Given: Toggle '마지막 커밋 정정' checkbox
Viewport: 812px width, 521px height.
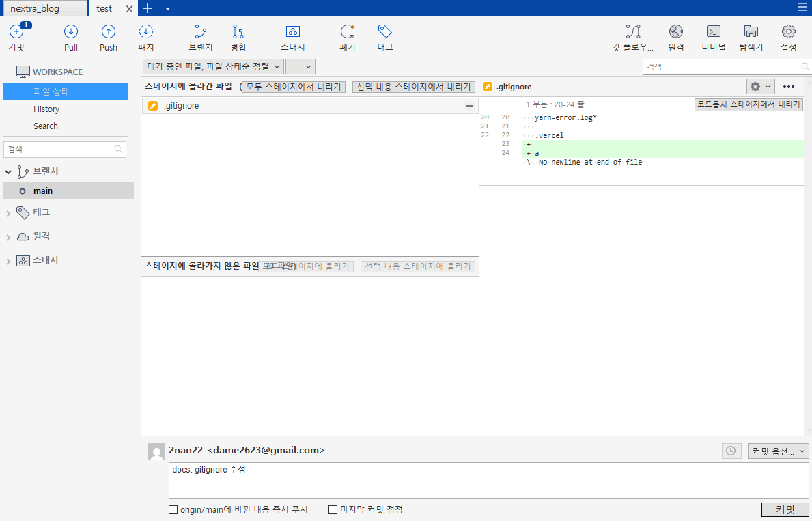Looking at the screenshot, I should (x=333, y=509).
